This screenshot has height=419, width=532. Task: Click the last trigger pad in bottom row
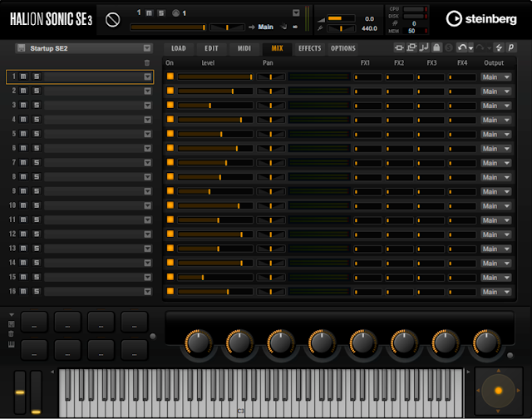tap(135, 349)
